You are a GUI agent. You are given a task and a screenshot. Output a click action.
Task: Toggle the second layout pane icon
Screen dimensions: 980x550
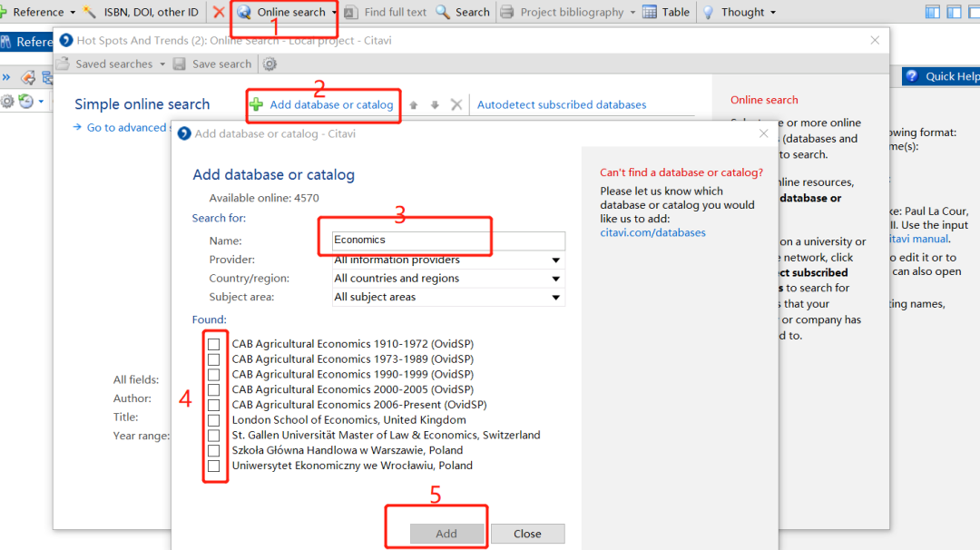pos(954,12)
